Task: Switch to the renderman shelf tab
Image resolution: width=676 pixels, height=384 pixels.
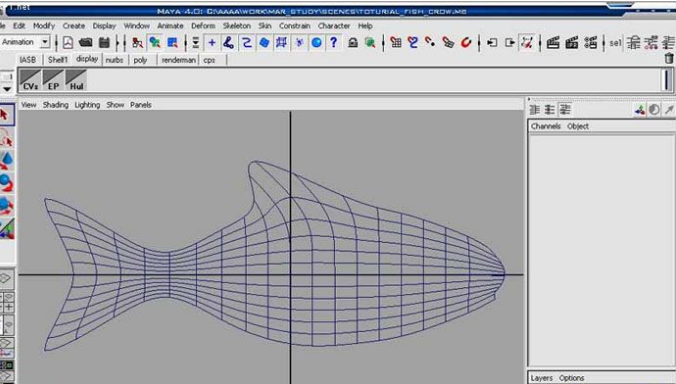Action: (178, 60)
